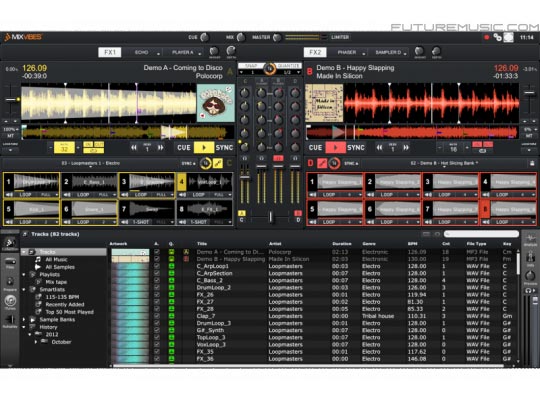Toggle FX2 on/off button
Screen dimensions: 540x400
click(x=315, y=52)
